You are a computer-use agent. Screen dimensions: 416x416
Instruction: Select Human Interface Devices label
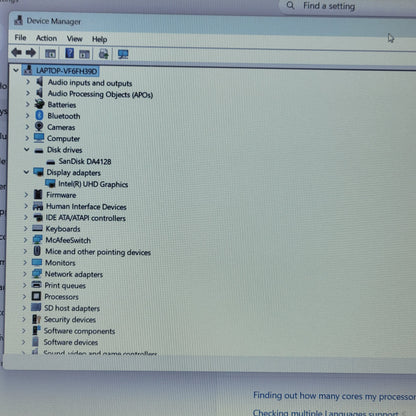(x=86, y=207)
